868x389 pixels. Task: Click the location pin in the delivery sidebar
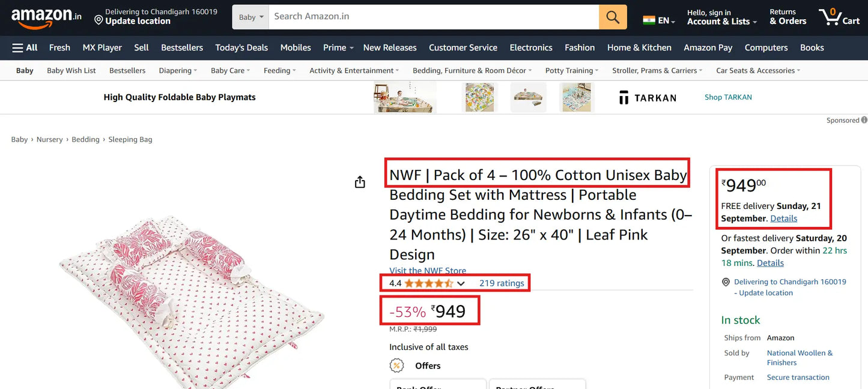[726, 282]
